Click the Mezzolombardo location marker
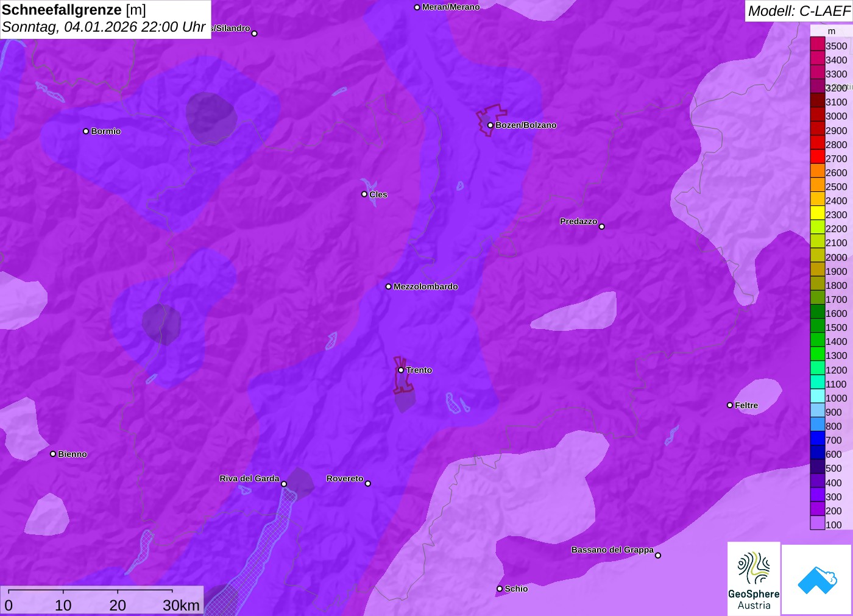853x616 pixels. coord(389,286)
